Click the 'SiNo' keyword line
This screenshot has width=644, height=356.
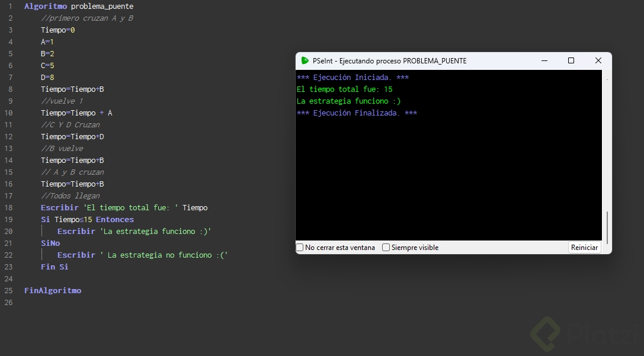click(50, 243)
